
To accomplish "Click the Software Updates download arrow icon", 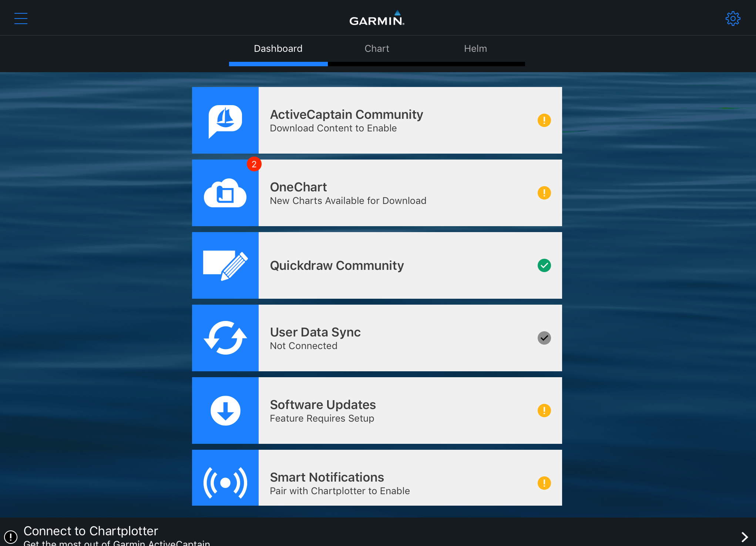I will 225,411.
